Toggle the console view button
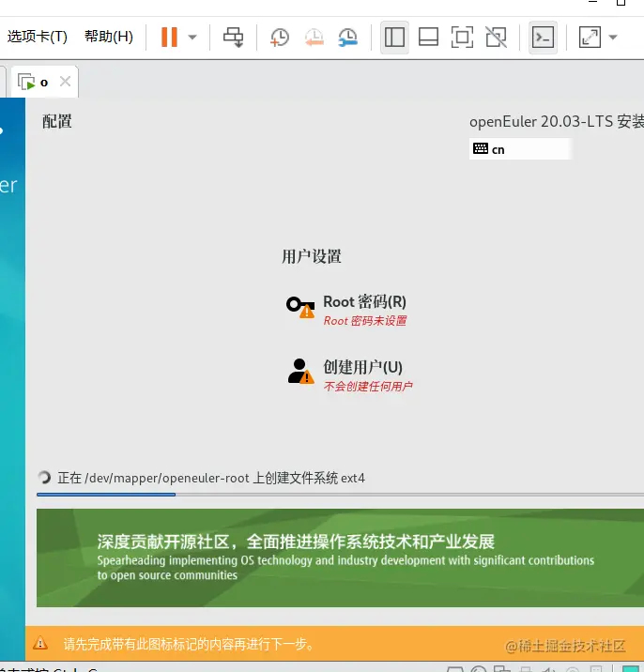 click(x=543, y=38)
